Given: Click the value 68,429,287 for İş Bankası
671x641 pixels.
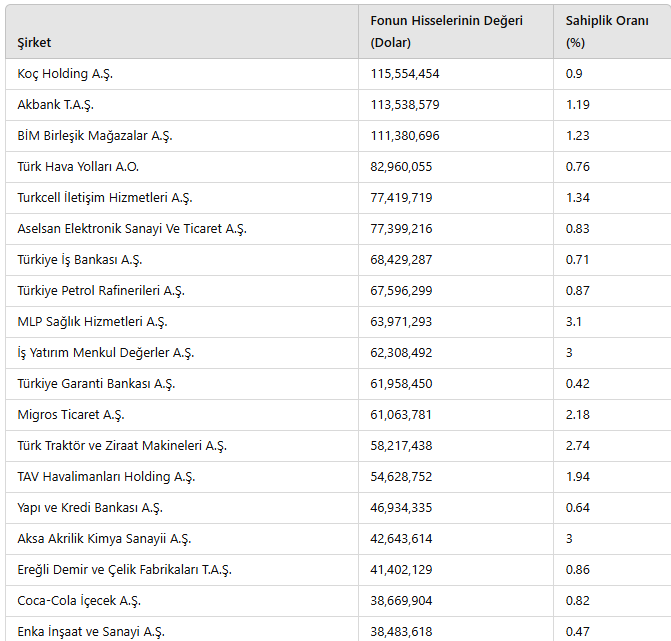Looking at the screenshot, I should coord(401,260).
